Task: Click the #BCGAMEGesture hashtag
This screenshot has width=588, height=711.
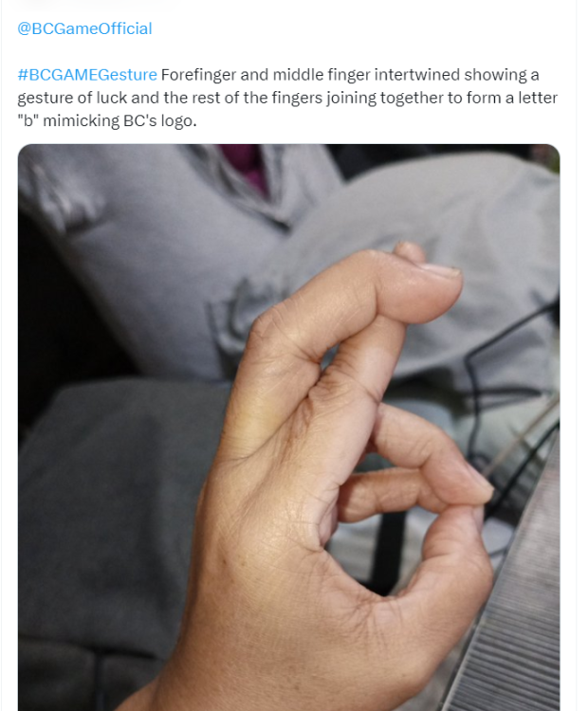Action: pos(86,75)
